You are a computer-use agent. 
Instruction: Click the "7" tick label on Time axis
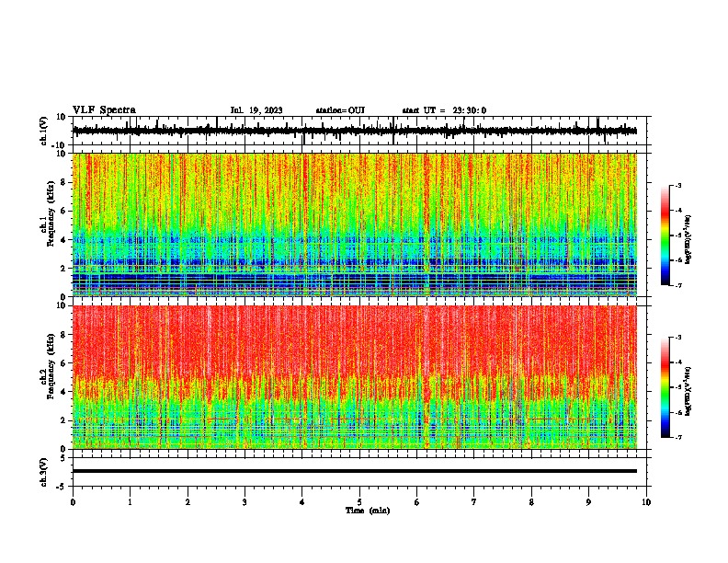point(474,502)
